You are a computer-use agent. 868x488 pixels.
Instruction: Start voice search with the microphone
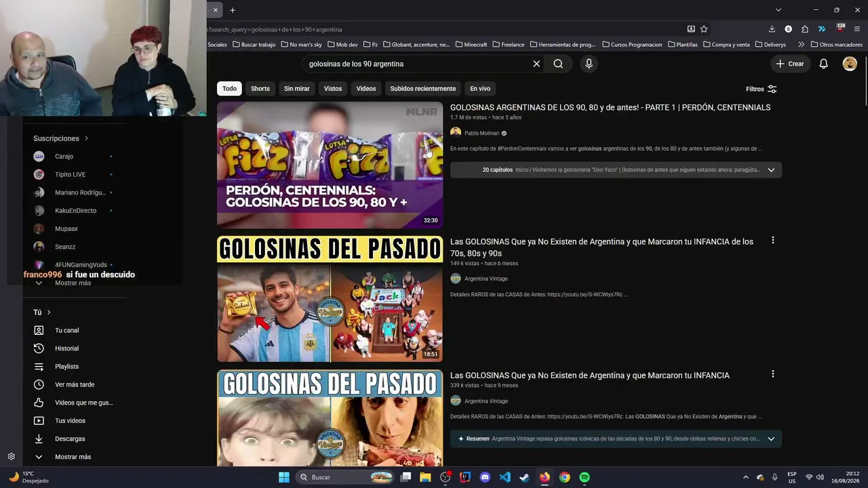pyautogui.click(x=589, y=64)
